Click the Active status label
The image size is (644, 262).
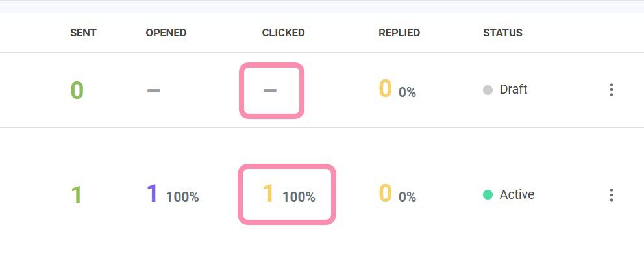coord(517,194)
